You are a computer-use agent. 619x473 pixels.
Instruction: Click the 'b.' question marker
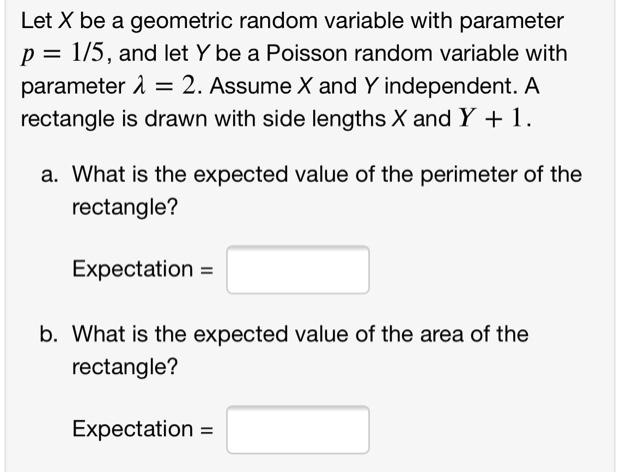tap(52, 334)
